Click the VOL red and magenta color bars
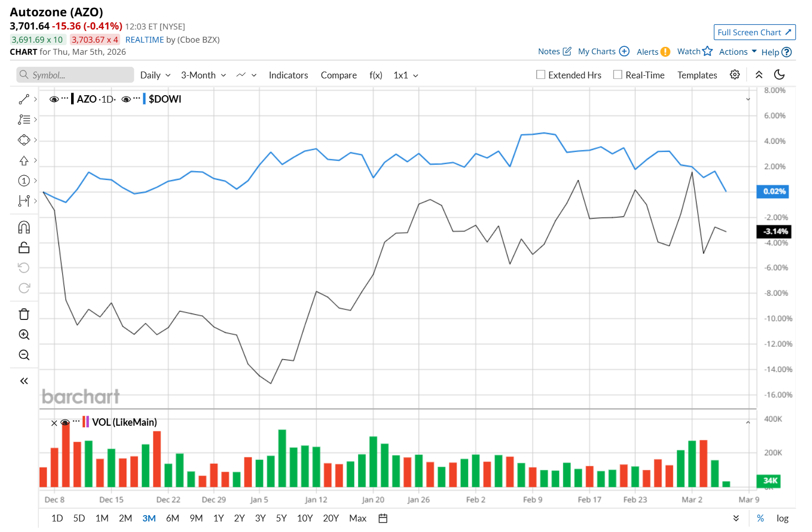Viewport: 812px width, 532px height. tap(85, 422)
